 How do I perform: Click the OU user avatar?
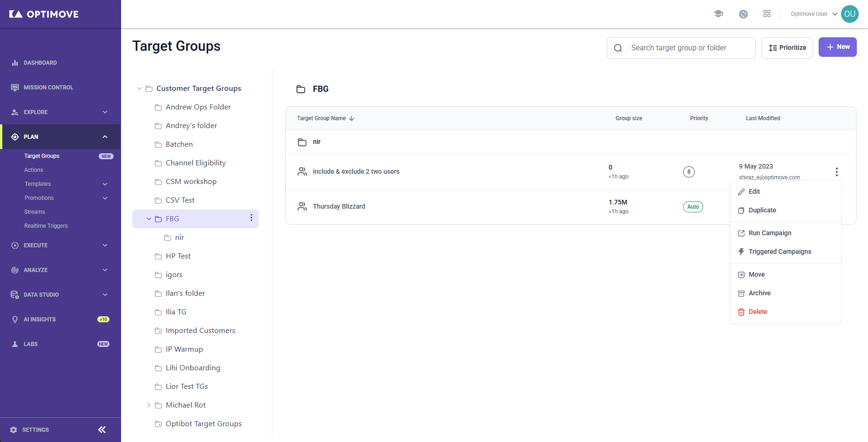[850, 14]
